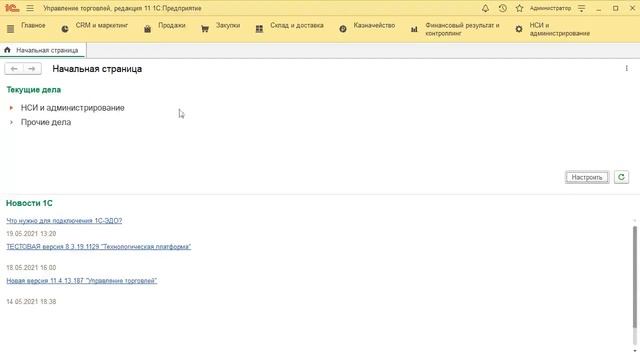Click the date 14.05.2021 18:38
This screenshot has width=640, height=360.
point(31,302)
